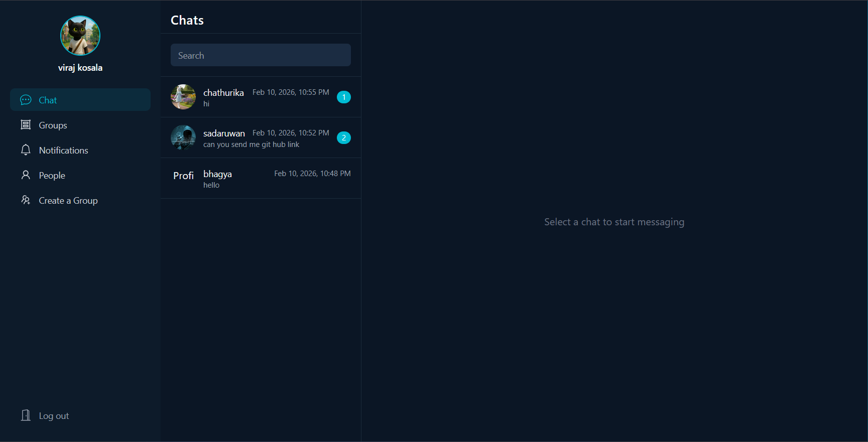Go to the Notifications section
This screenshot has height=442, width=868.
click(63, 151)
